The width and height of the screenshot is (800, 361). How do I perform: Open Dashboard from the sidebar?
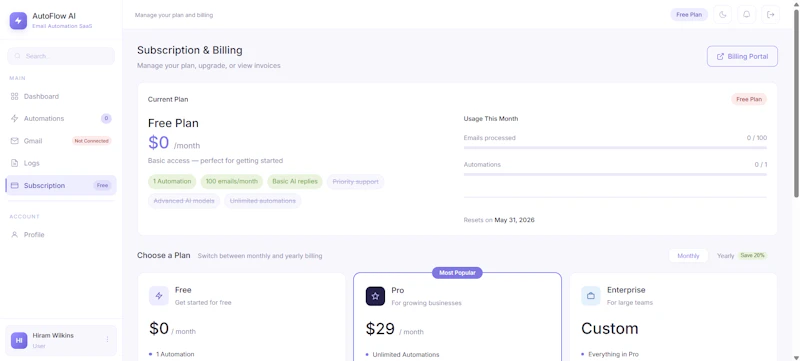[x=61, y=96]
